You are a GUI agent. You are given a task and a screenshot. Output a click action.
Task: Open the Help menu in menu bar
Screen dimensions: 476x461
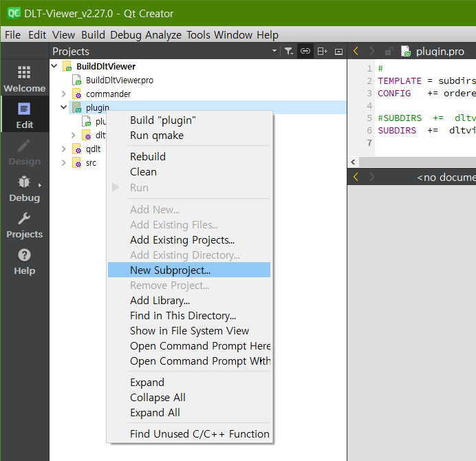click(268, 35)
